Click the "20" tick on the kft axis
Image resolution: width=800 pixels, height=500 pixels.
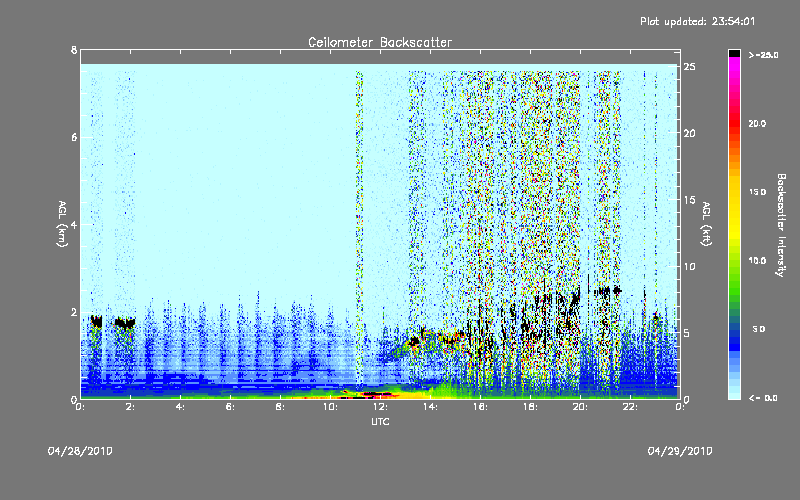coord(689,133)
